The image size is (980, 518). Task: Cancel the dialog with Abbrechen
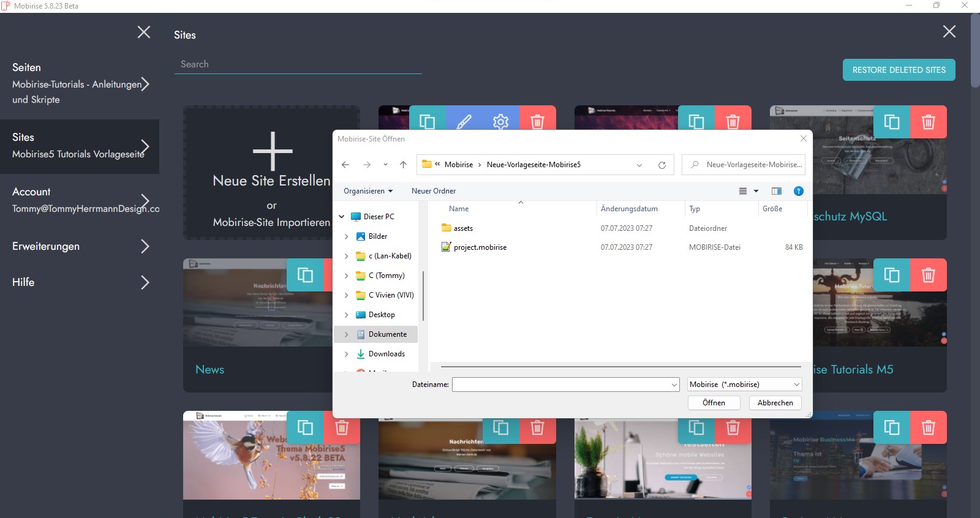coord(775,403)
